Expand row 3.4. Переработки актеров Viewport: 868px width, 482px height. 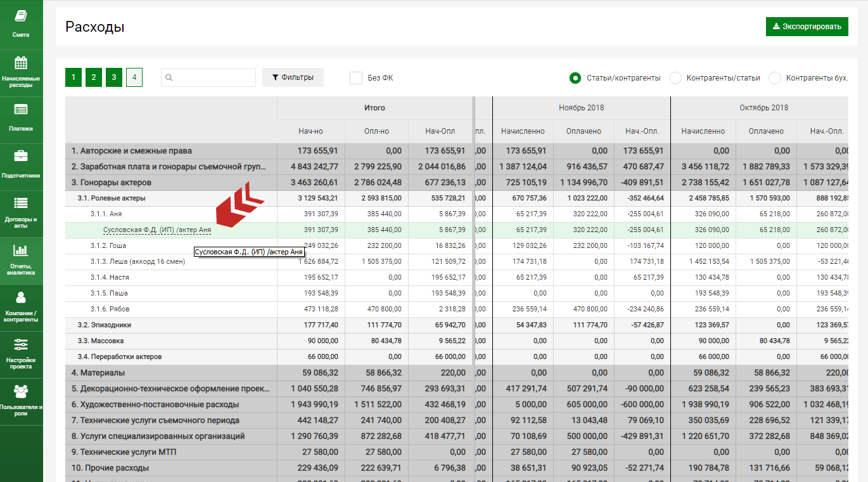[x=171, y=356]
